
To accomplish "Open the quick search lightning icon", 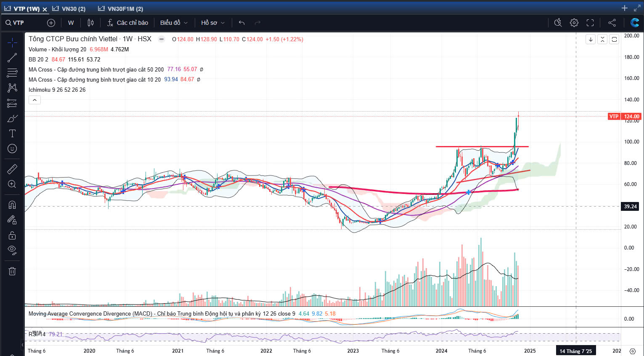I will 558,23.
